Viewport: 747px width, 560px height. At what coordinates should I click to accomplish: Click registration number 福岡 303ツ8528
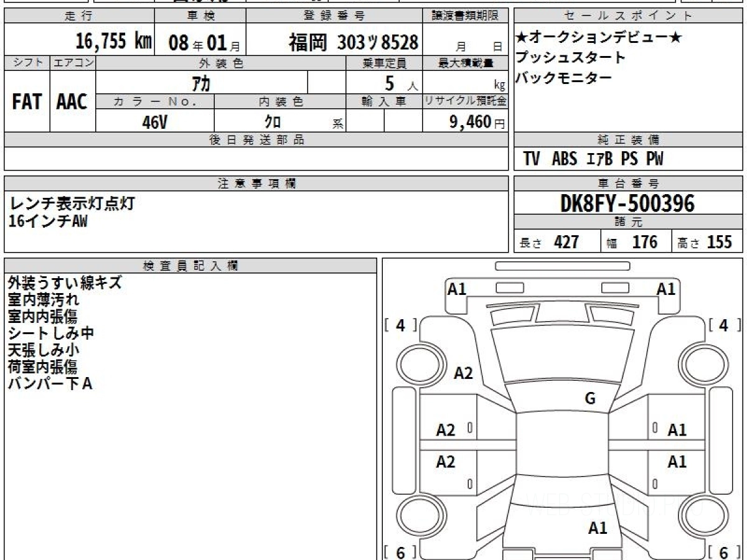(353, 42)
